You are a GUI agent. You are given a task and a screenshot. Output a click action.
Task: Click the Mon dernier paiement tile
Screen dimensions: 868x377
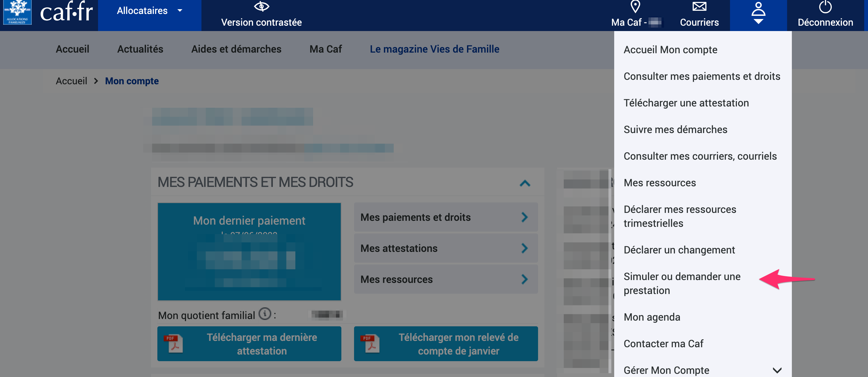tap(249, 251)
